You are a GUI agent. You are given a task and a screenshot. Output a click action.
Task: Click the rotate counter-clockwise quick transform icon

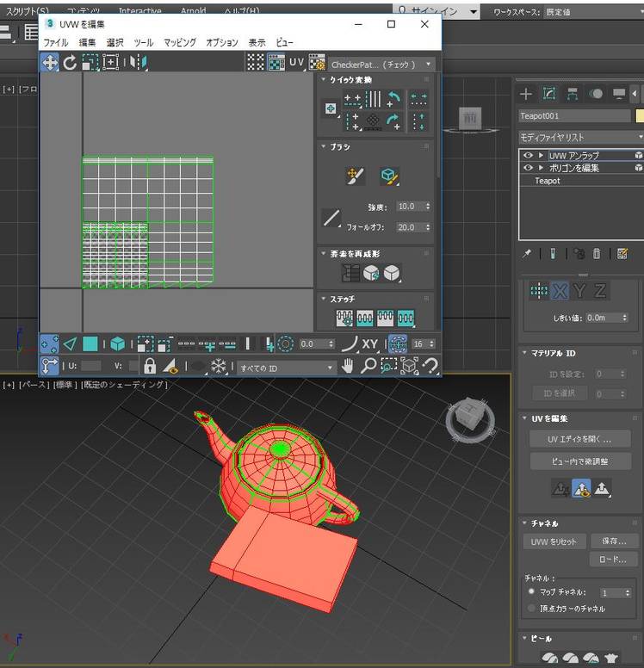[393, 99]
